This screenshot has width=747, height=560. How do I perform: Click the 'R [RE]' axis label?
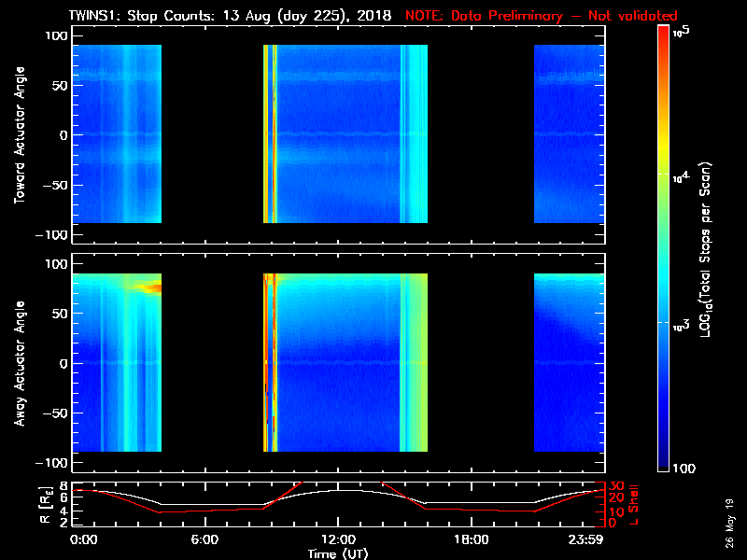pos(45,505)
